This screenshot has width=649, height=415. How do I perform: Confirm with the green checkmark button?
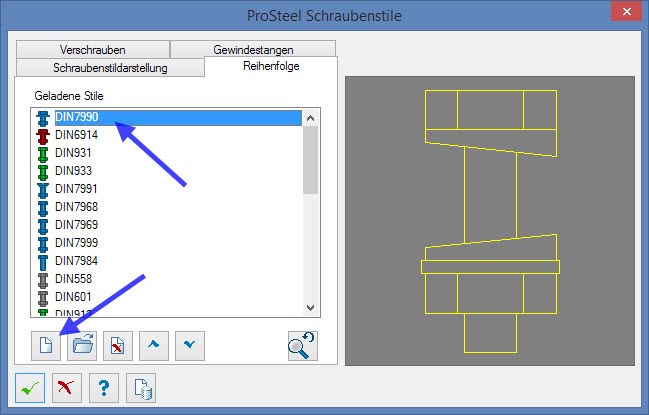pyautogui.click(x=30, y=388)
